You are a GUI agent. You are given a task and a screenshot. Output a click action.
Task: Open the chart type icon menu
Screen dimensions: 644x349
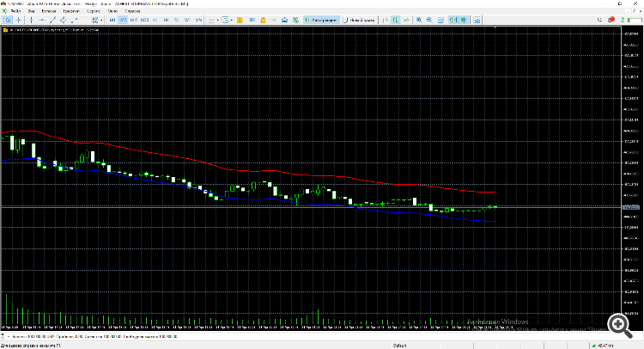[211, 20]
